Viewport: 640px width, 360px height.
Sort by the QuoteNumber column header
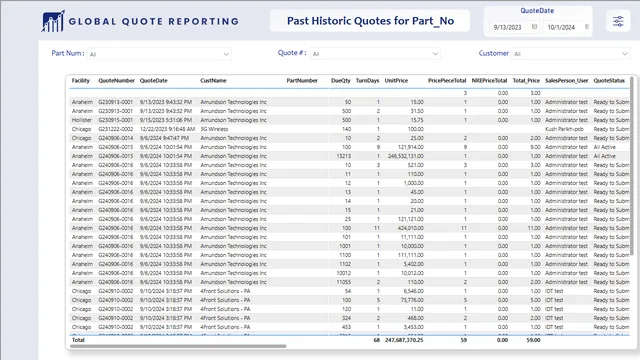point(116,80)
